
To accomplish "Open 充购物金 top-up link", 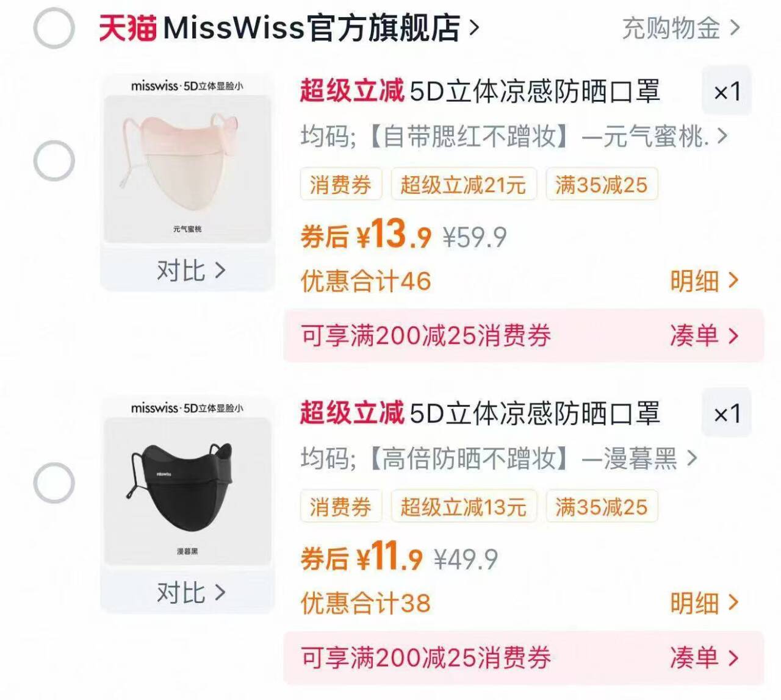I will tap(681, 28).
